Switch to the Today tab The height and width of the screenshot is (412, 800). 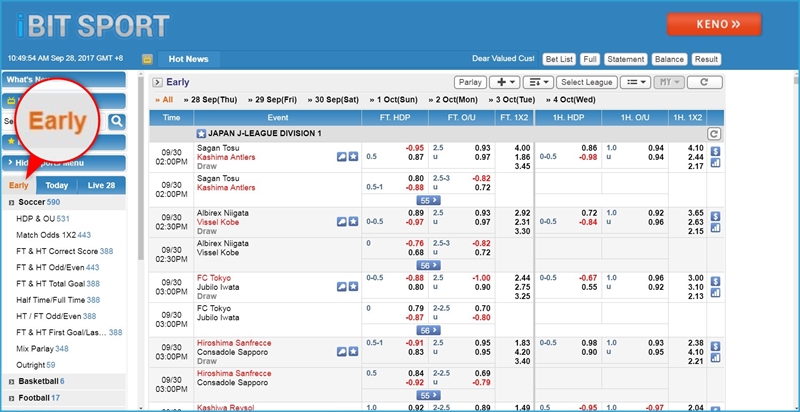click(x=57, y=185)
